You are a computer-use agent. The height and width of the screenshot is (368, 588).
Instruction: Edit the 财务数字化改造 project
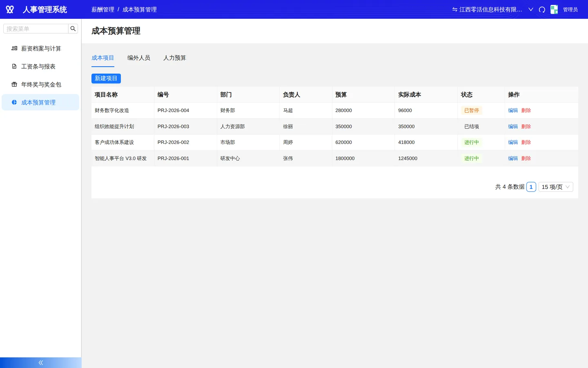[x=513, y=110]
